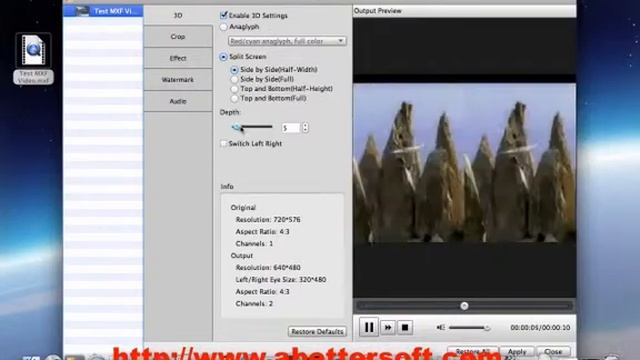The width and height of the screenshot is (640, 360).
Task: Toggle Enable 3D Settings checkbox
Action: click(x=223, y=16)
